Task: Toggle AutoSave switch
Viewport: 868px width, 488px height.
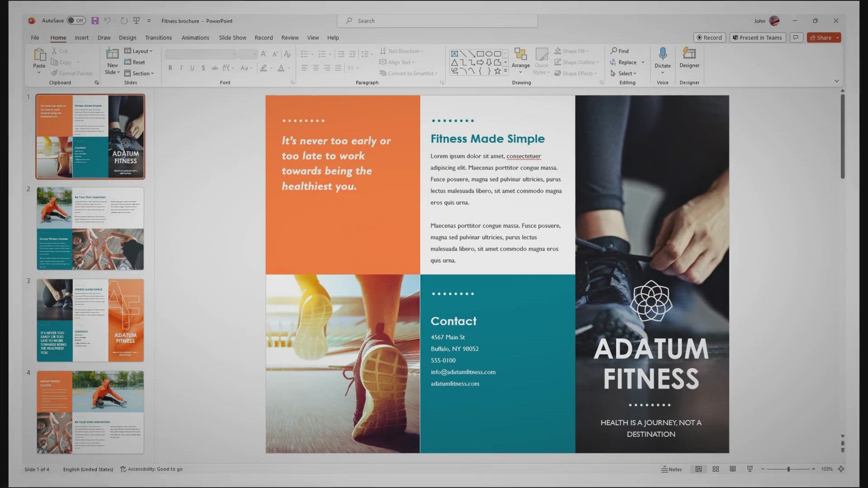Action: click(76, 21)
